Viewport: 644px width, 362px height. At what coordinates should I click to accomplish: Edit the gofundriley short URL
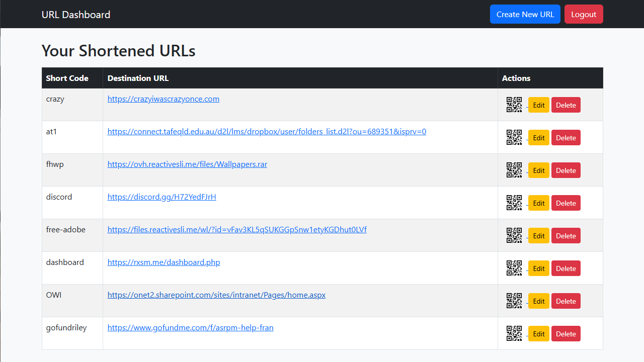pos(539,334)
